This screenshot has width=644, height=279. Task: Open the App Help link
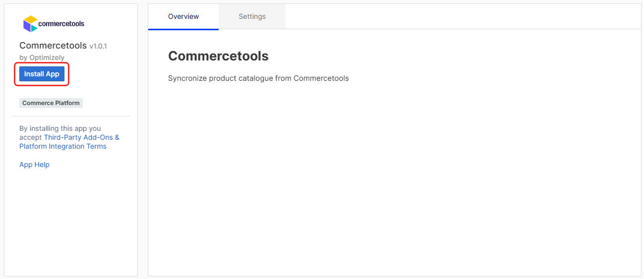[x=34, y=165]
